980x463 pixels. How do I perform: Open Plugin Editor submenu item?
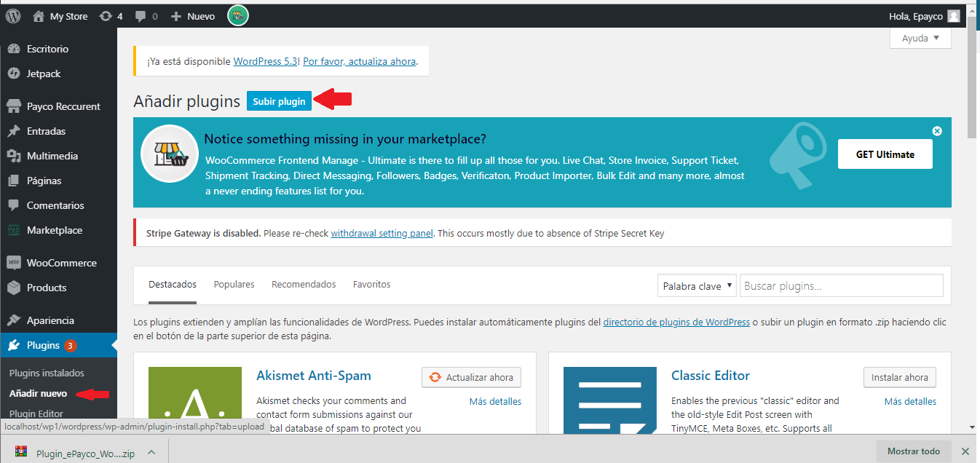click(x=36, y=413)
